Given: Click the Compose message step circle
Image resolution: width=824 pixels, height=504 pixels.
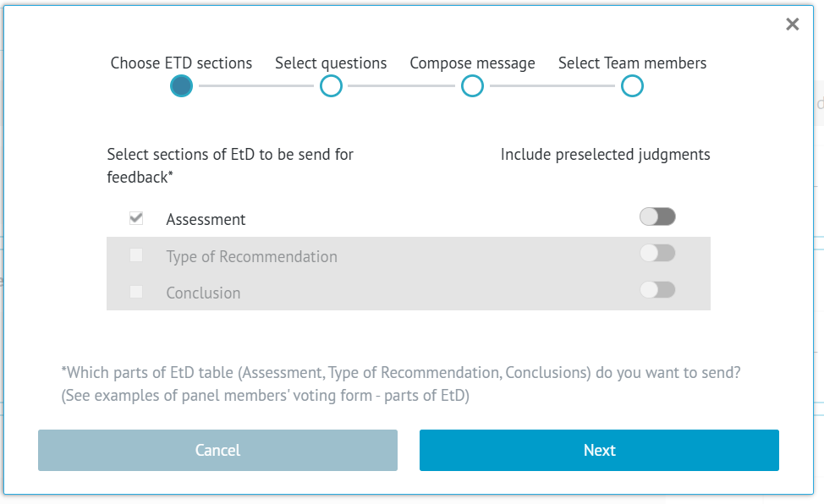Looking at the screenshot, I should tap(472, 86).
